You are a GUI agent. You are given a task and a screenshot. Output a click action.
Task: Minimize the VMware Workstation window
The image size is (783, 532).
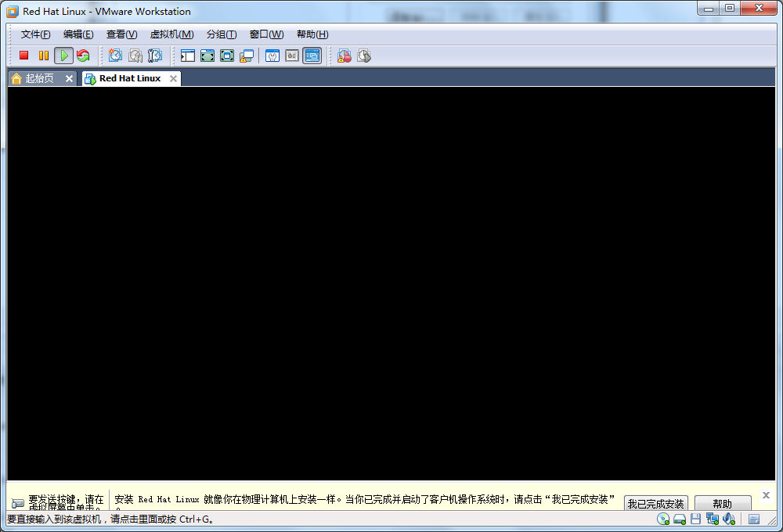click(709, 8)
